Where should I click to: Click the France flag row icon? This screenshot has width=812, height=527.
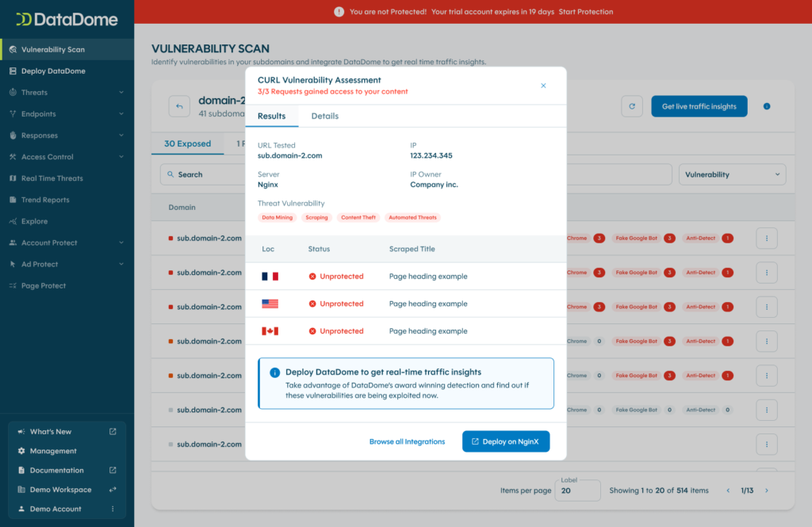pyautogui.click(x=270, y=277)
